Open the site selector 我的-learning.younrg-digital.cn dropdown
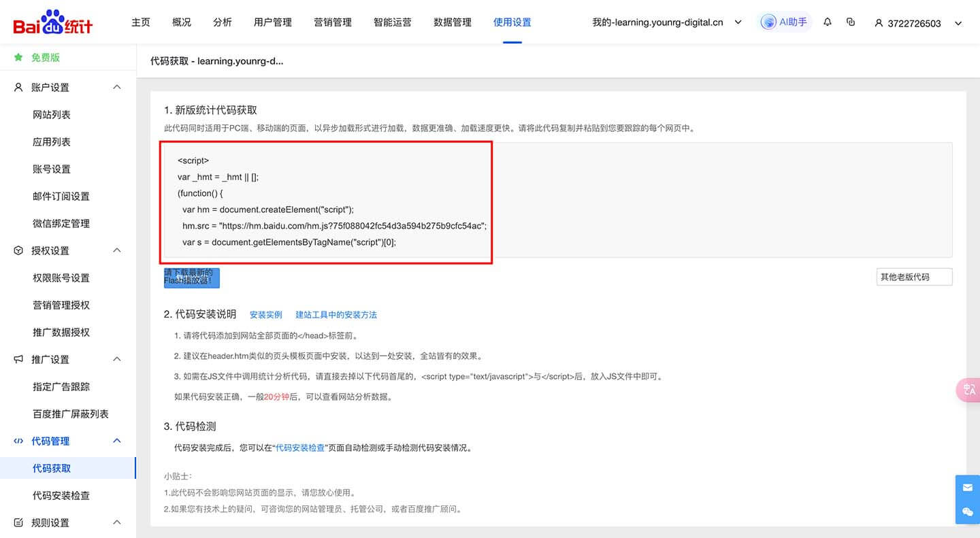 tap(667, 22)
